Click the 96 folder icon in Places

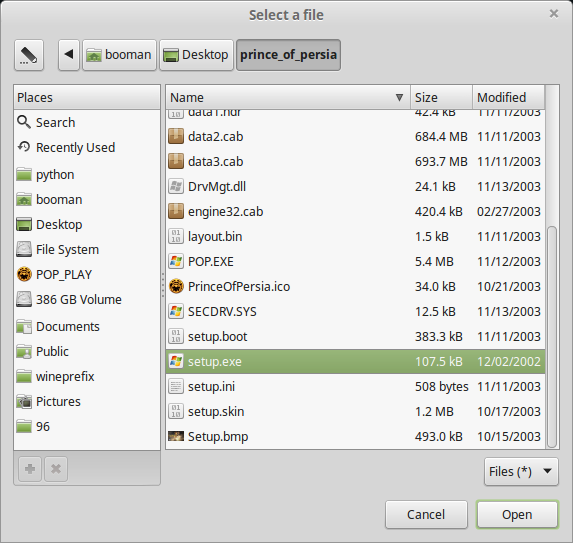pos(24,426)
